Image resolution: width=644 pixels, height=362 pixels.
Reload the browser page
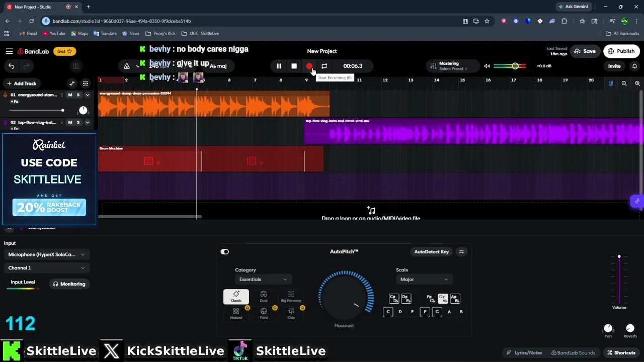[x=31, y=21]
